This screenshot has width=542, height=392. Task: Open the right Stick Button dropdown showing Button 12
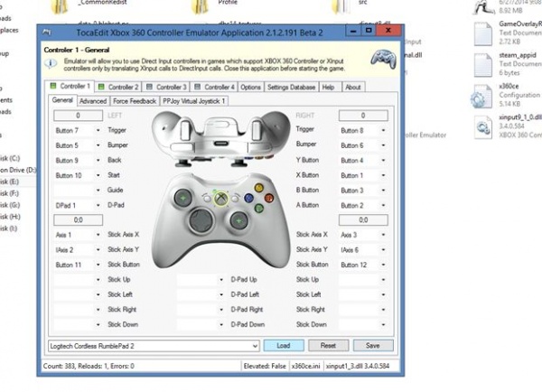pos(363,265)
